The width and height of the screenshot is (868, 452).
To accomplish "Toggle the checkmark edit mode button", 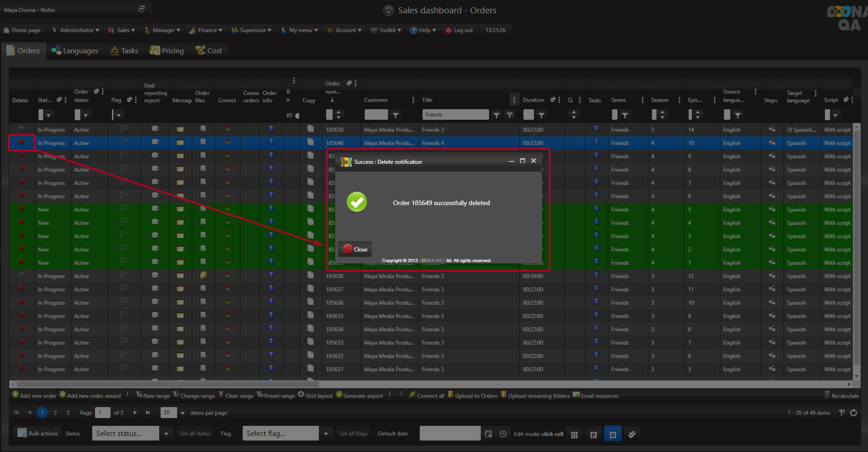I will point(632,434).
